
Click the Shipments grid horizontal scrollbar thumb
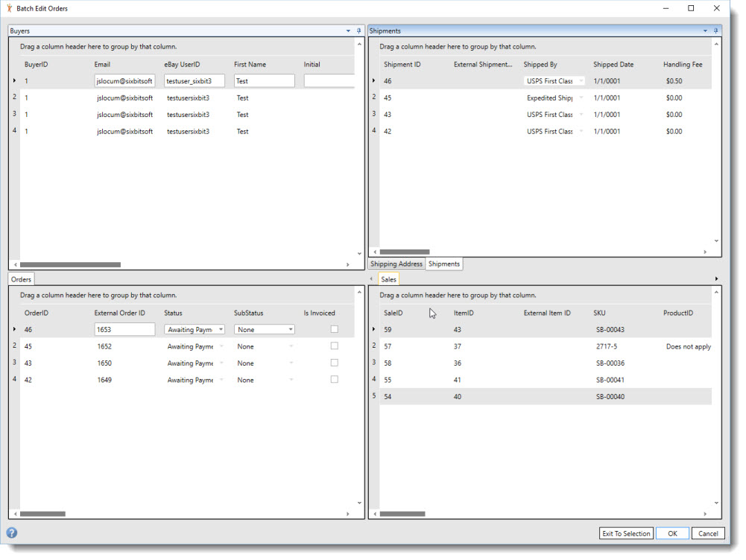pyautogui.click(x=405, y=252)
